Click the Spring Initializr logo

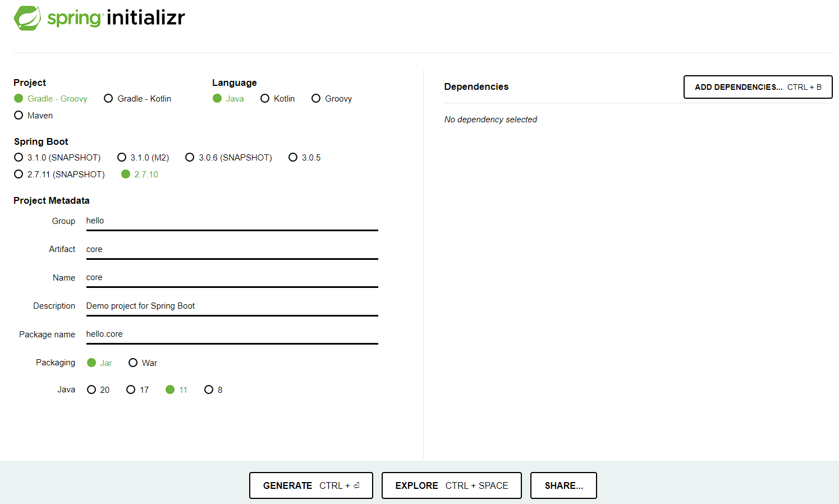click(99, 18)
